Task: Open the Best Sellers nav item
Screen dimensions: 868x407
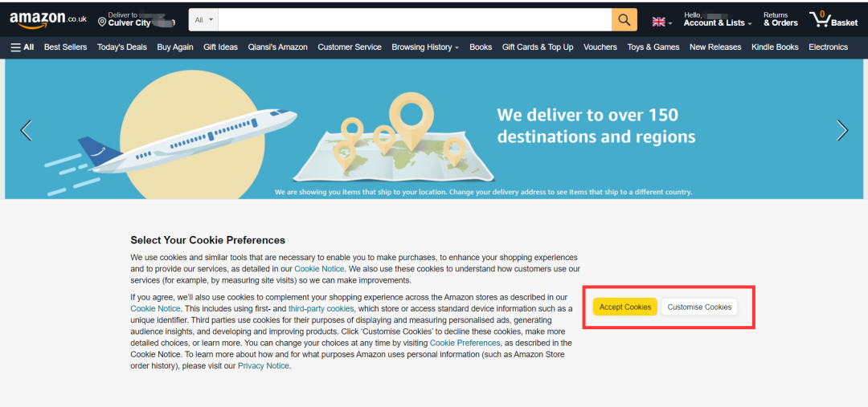Action: click(x=65, y=47)
